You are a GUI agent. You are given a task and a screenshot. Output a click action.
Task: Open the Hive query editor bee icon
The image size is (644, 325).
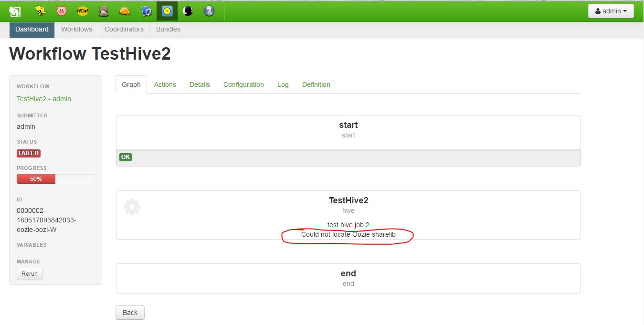pos(41,10)
